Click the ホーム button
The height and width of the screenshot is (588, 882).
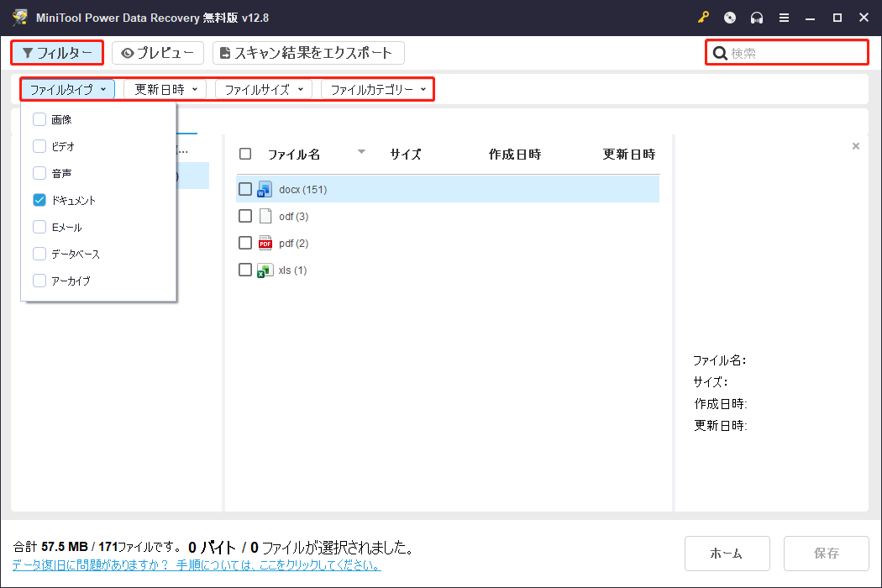pyautogui.click(x=727, y=553)
